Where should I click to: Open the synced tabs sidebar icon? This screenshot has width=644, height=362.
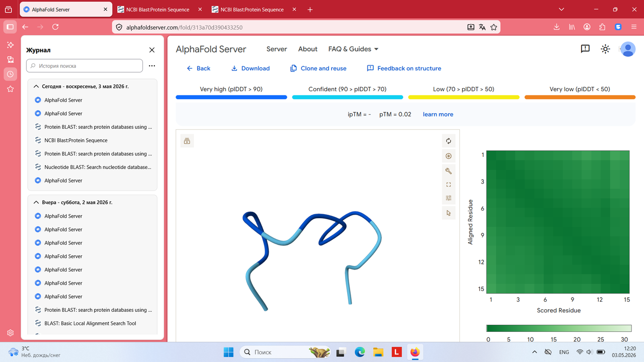coord(10,59)
